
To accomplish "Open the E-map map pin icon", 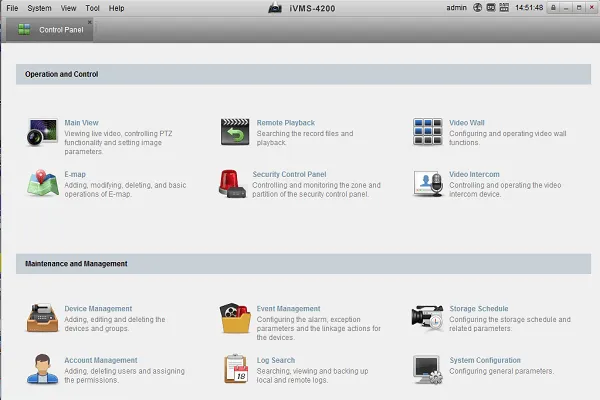I will tap(42, 183).
